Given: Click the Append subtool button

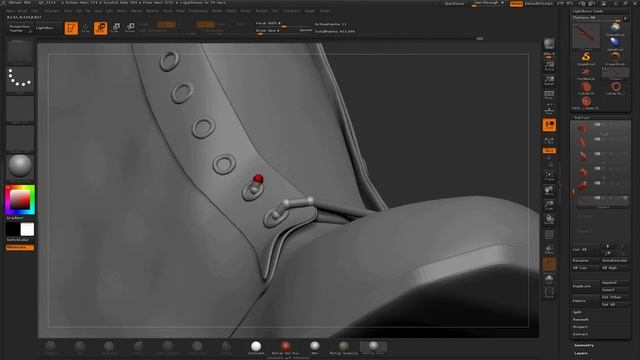Looking at the screenshot, I should [615, 282].
